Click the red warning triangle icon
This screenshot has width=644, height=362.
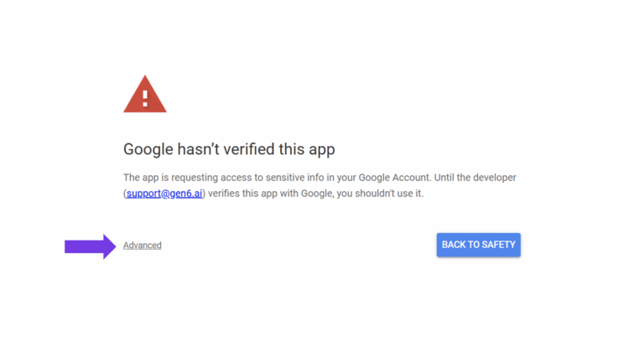click(144, 95)
